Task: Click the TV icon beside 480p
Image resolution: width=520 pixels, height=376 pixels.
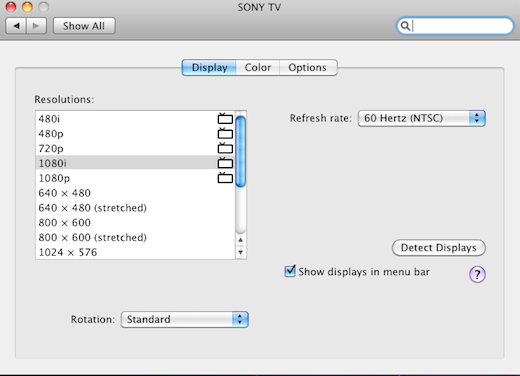Action: tap(225, 133)
